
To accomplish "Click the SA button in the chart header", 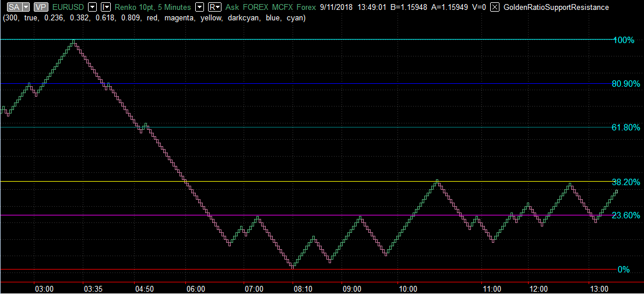I will click(13, 8).
